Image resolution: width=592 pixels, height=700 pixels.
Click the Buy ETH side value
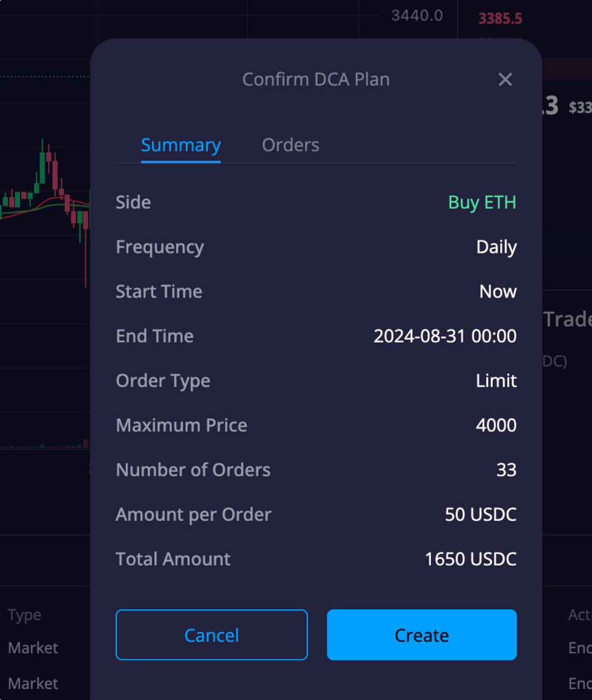point(482,202)
